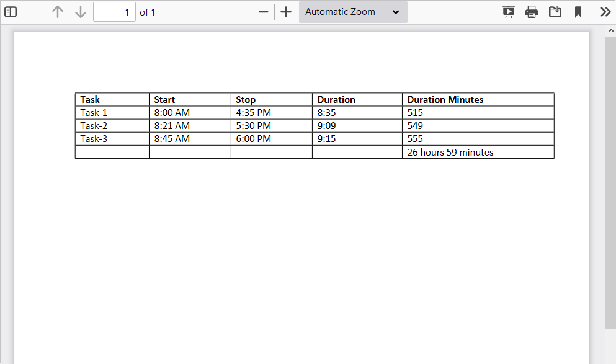Download the PDF file
This screenshot has width=616, height=364.
[x=555, y=12]
